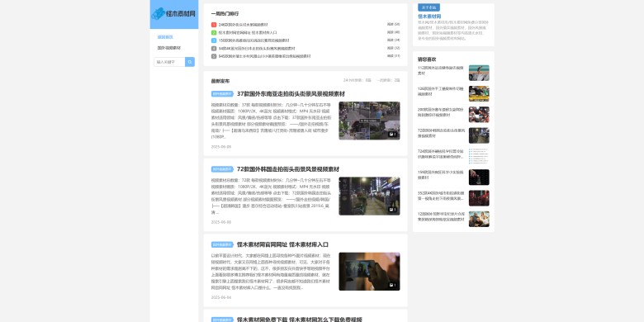Select the first highlighted item in the sidebar menu
The height and width of the screenshot is (322, 644).
(x=165, y=37)
